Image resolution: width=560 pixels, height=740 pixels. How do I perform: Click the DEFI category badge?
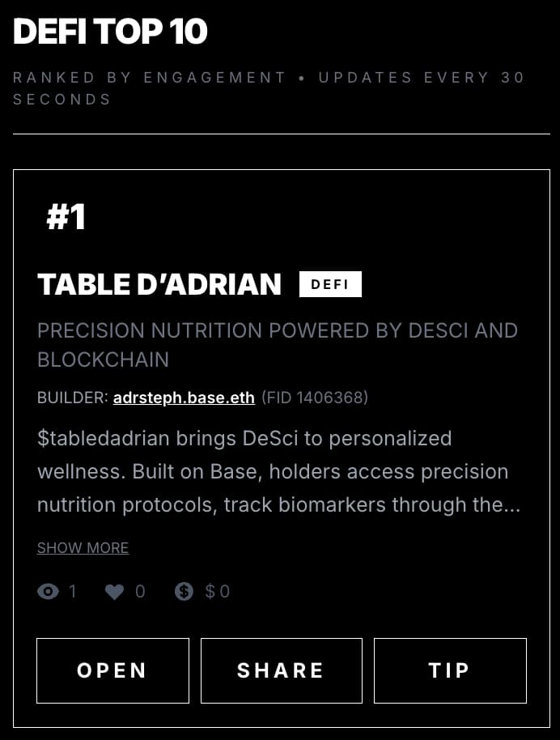[x=330, y=284]
